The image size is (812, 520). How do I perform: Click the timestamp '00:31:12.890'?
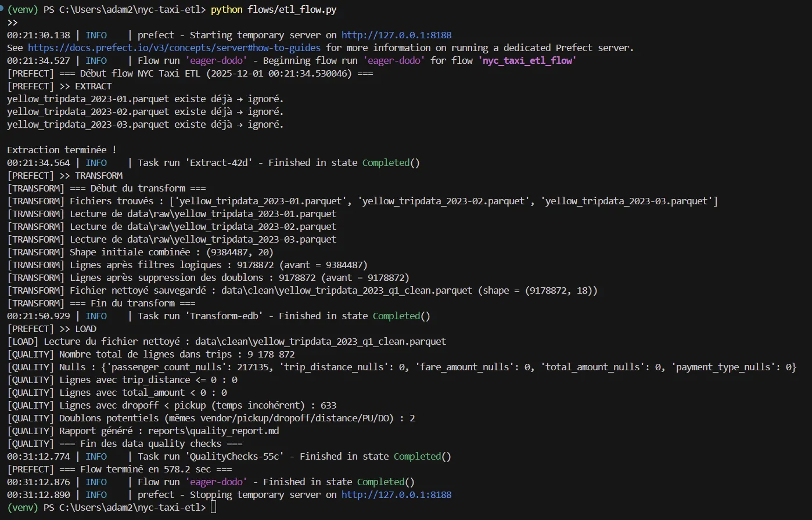[x=38, y=495]
